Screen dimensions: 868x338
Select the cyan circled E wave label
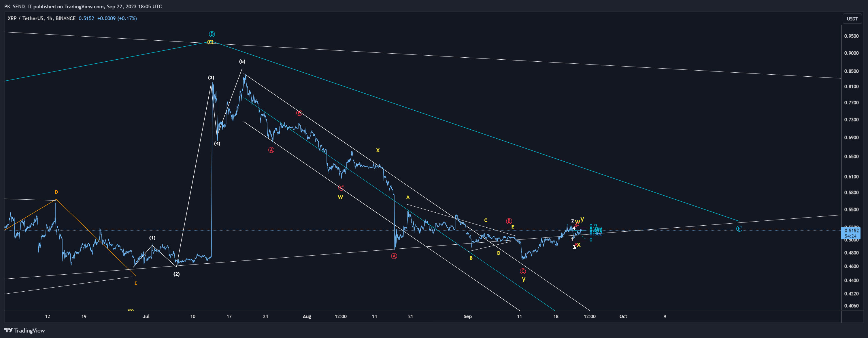(x=739, y=229)
